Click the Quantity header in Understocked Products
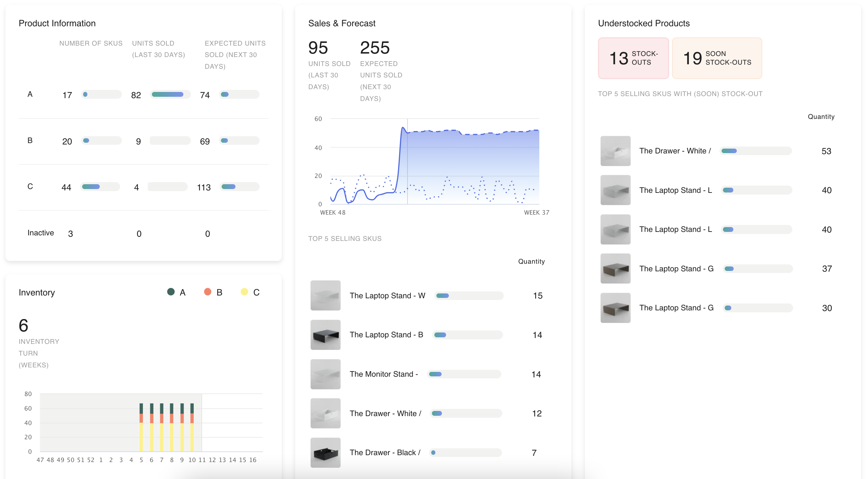 [x=821, y=117]
